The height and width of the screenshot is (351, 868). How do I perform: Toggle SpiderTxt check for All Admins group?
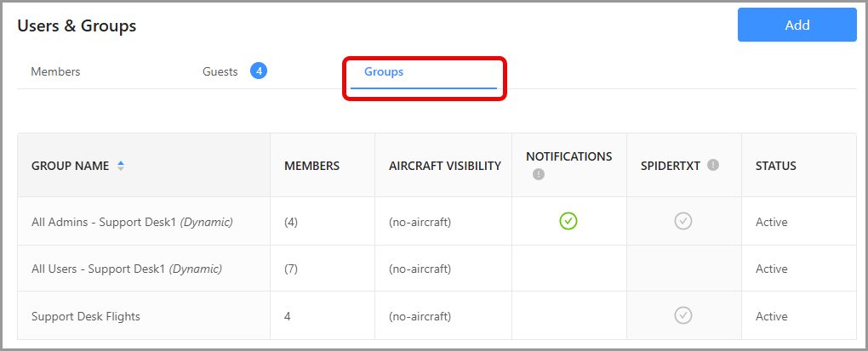682,221
